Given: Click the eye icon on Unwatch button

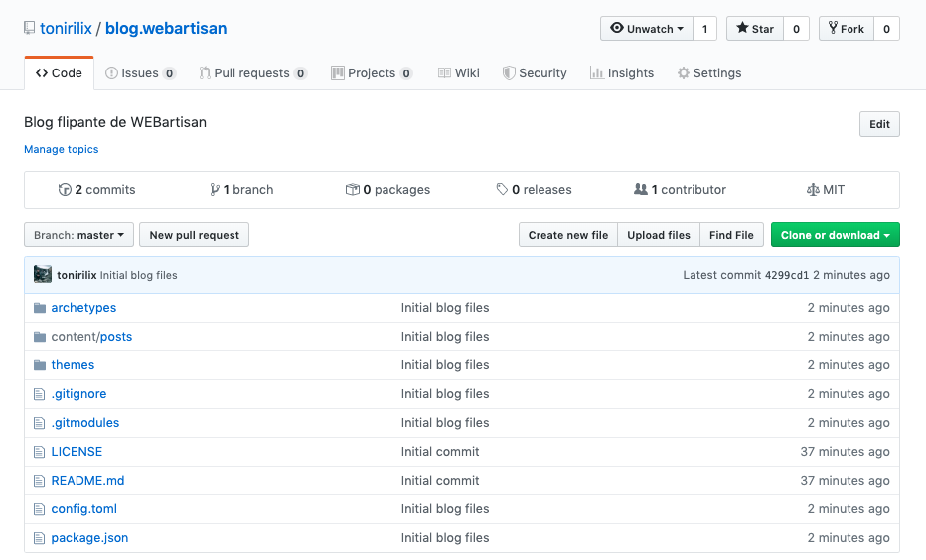Looking at the screenshot, I should [x=617, y=28].
